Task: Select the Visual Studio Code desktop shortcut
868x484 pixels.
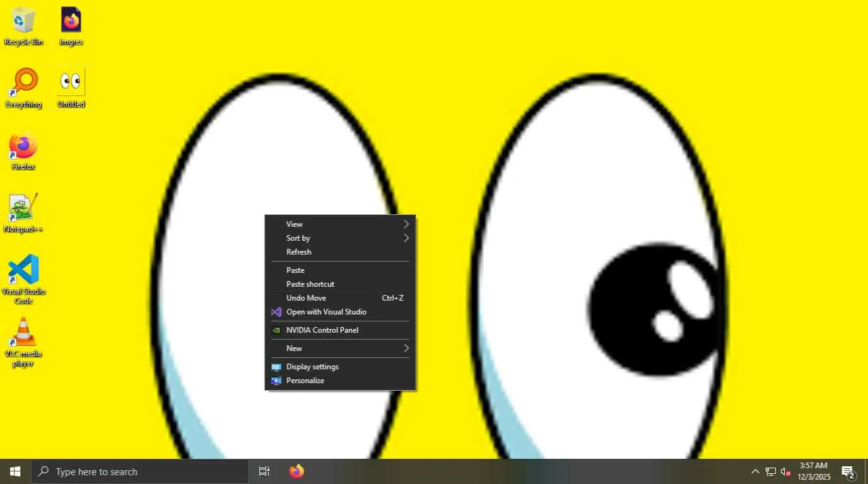Action: pyautogui.click(x=24, y=279)
